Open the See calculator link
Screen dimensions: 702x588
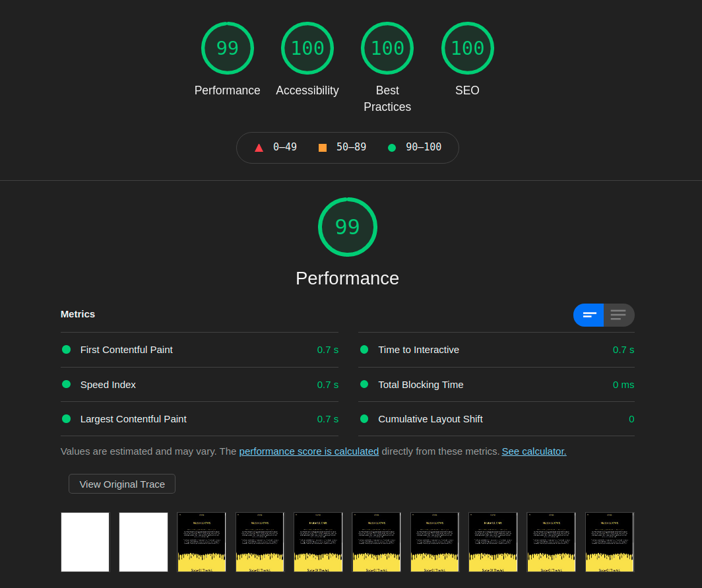coord(534,451)
